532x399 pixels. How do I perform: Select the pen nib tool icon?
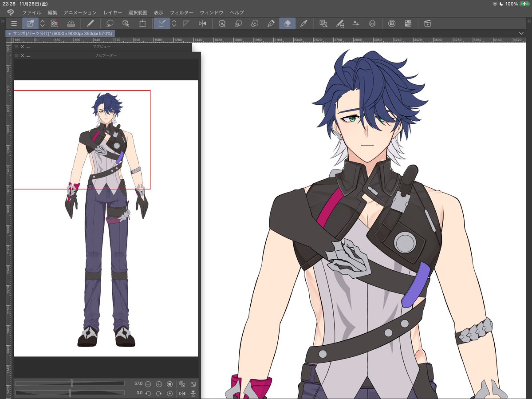coord(271,24)
